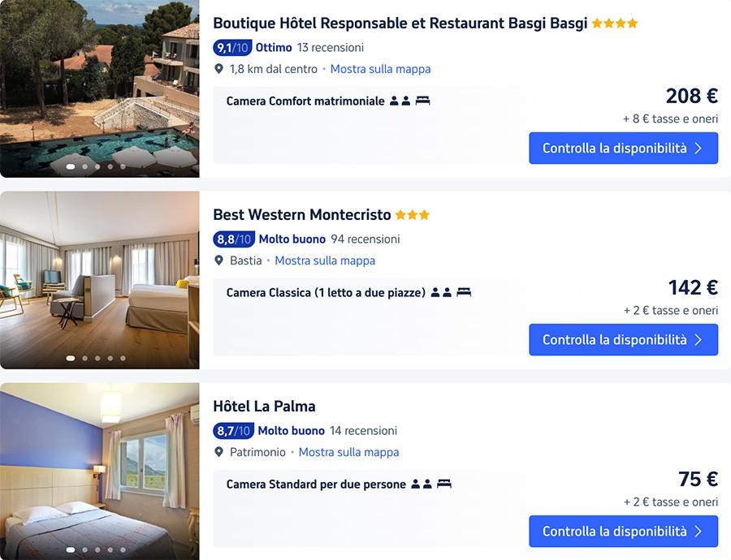Click the location pin icon next to Bastia

click(x=218, y=261)
